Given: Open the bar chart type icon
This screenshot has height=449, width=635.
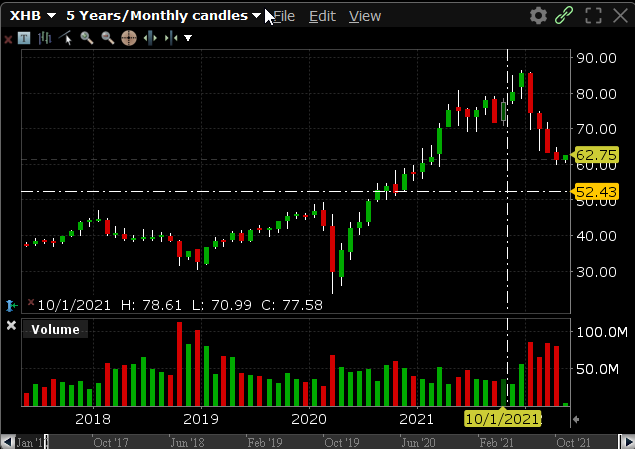Looking at the screenshot, I should pyautogui.click(x=45, y=38).
